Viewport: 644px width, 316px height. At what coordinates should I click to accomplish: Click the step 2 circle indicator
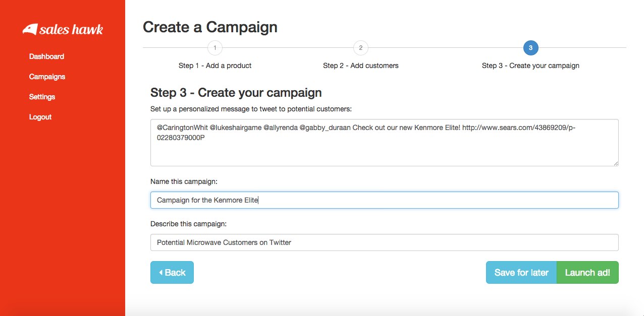coord(360,48)
